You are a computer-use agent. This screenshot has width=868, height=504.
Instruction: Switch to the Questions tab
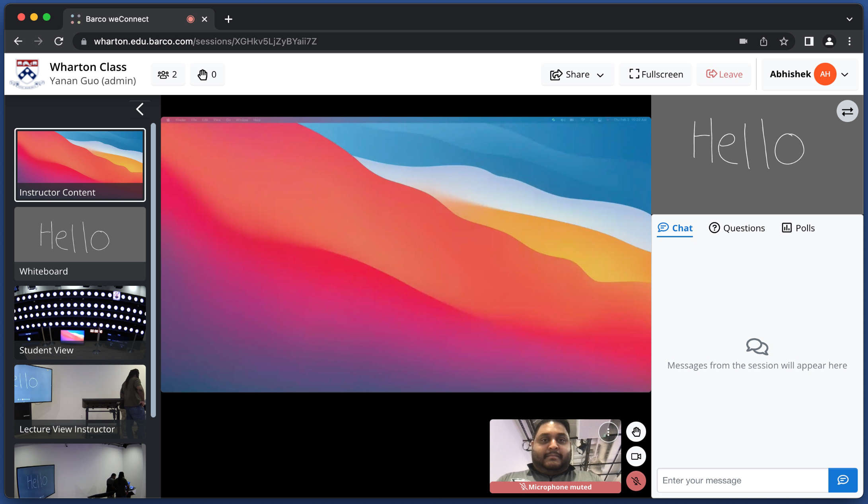(737, 228)
